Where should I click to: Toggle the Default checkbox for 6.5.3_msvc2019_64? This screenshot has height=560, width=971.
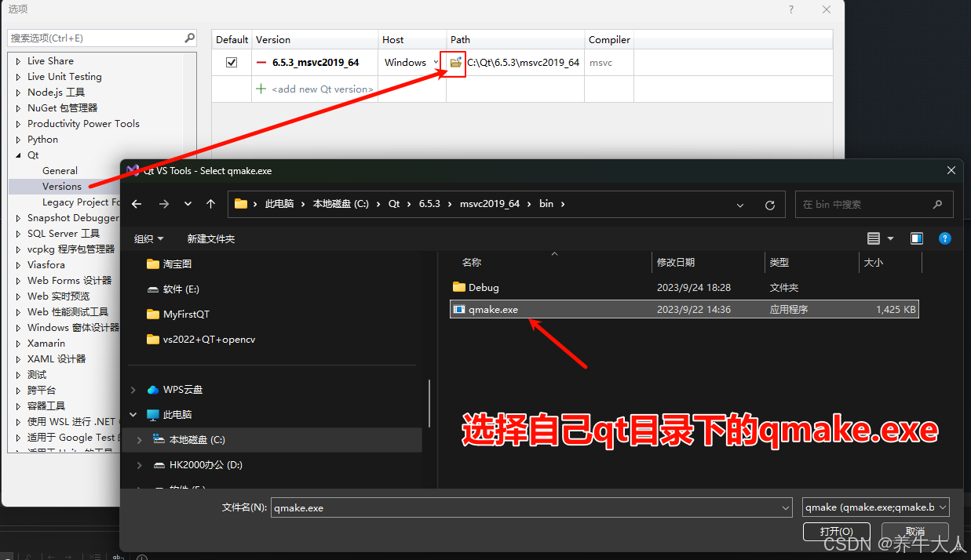(232, 62)
